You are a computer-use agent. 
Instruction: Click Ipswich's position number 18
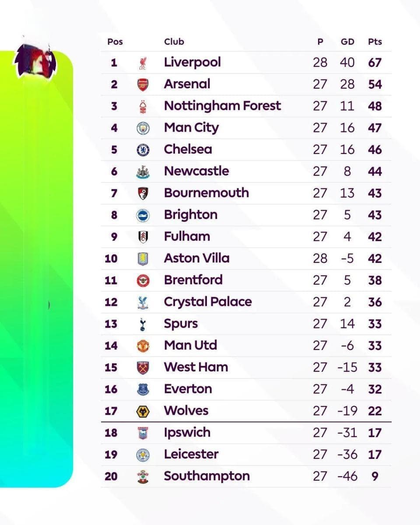point(111,433)
